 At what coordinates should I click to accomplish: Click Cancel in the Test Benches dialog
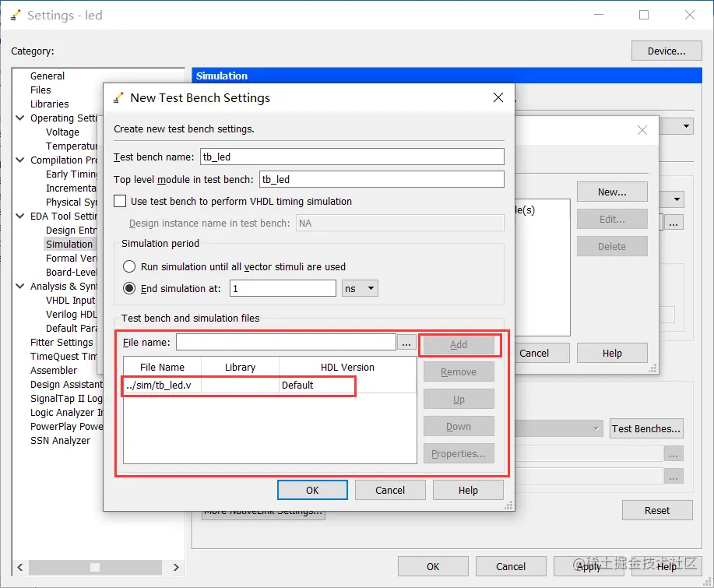point(542,353)
